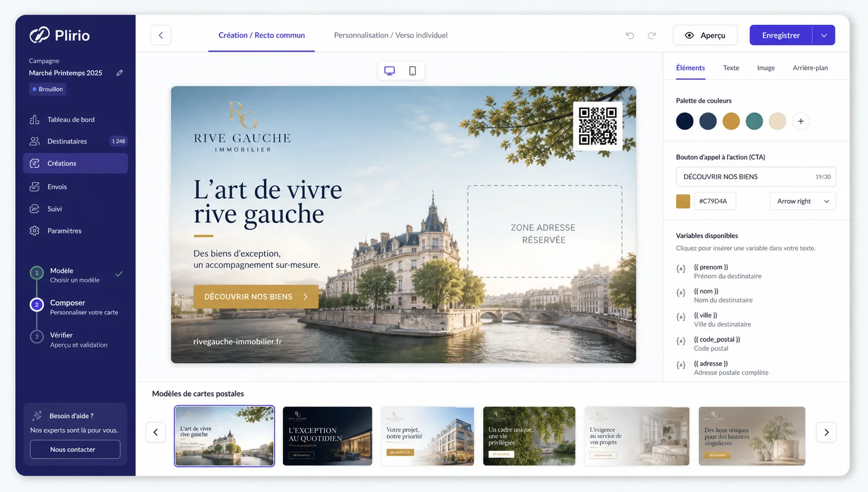868x492 pixels.
Task: Open the Suivi tracking section
Action: point(75,209)
